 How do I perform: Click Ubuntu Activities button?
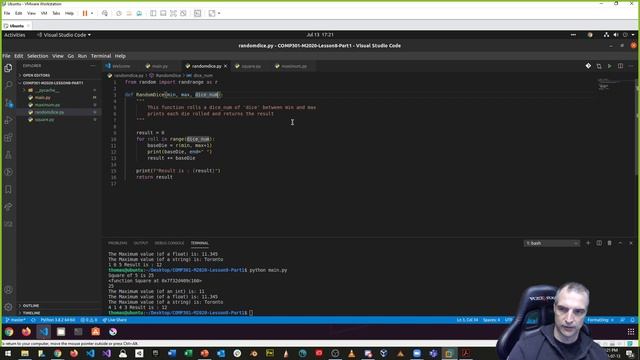(x=15, y=35)
